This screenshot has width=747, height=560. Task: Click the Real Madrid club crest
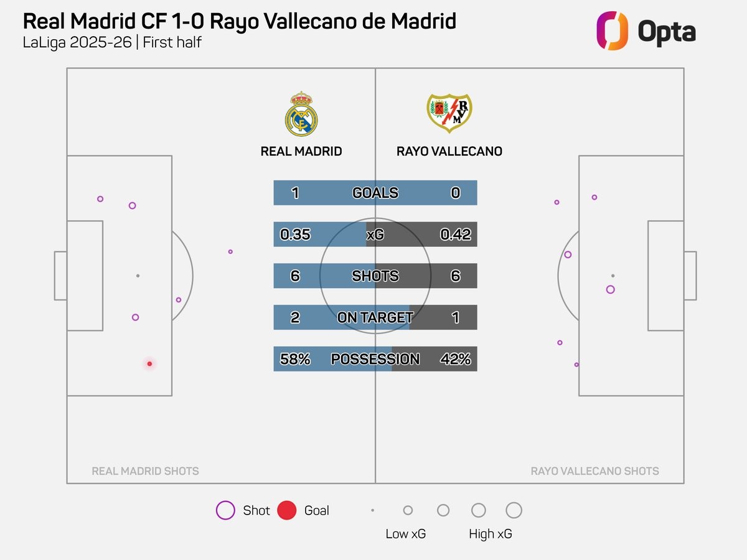click(x=301, y=114)
